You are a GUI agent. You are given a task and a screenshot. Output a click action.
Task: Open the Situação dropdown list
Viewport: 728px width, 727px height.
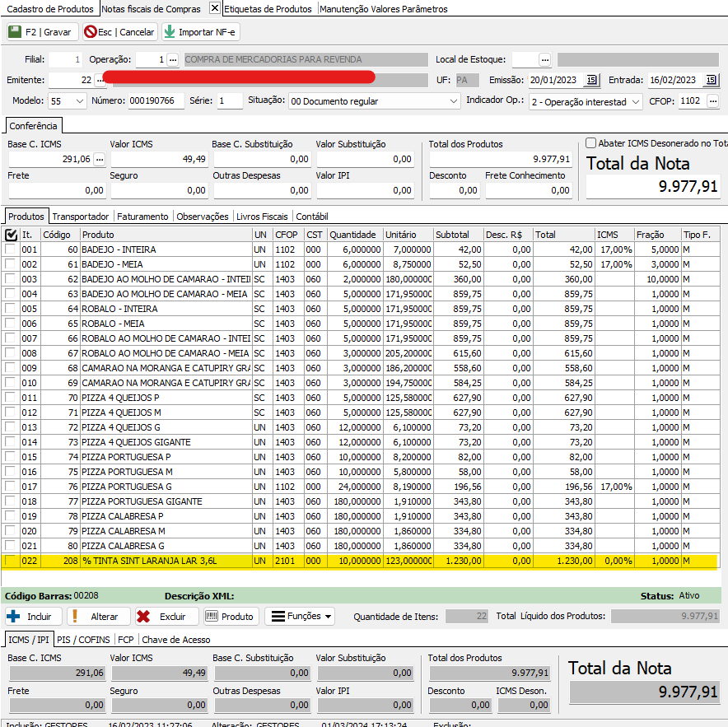coord(454,100)
